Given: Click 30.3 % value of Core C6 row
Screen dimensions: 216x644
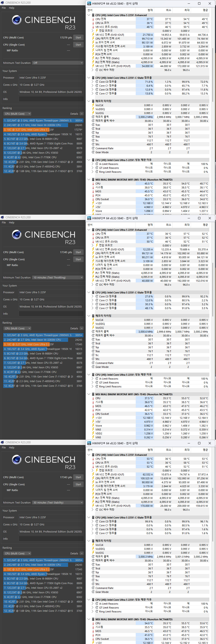Looking at the screenshot, I should 149,304.
